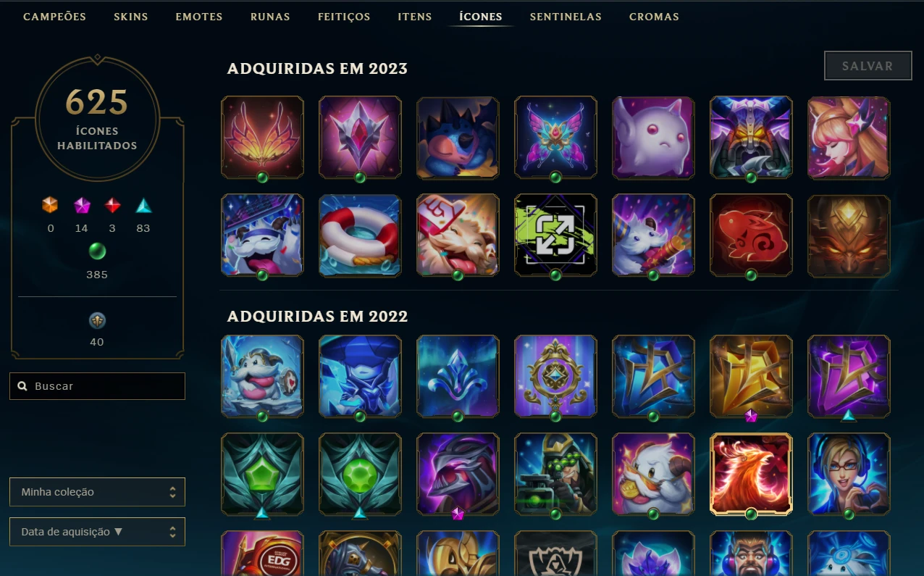Click the Salvar button

click(x=868, y=66)
